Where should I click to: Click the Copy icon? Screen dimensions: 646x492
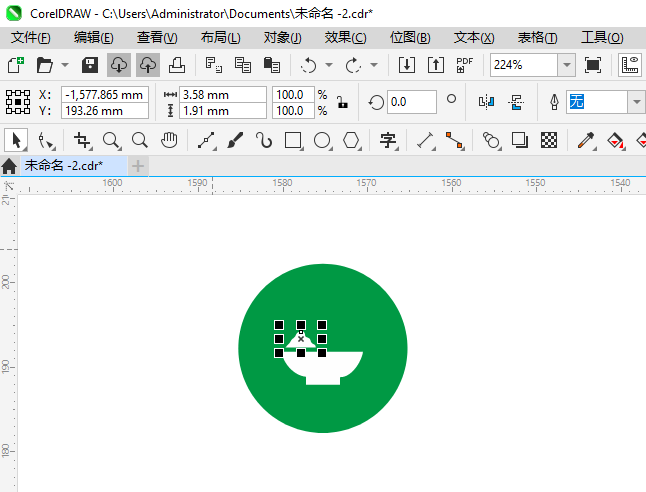click(243, 65)
